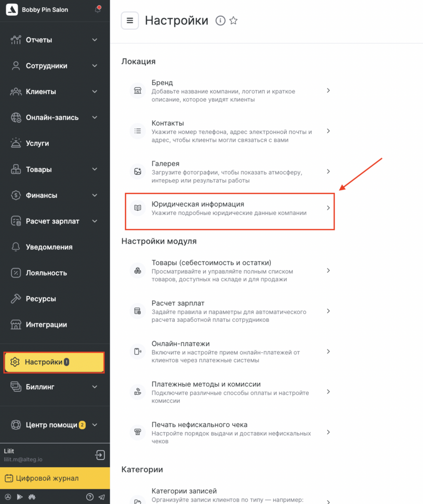Expand the Центр помощи dropdown chevron
The height and width of the screenshot is (504, 423).
pos(95,425)
